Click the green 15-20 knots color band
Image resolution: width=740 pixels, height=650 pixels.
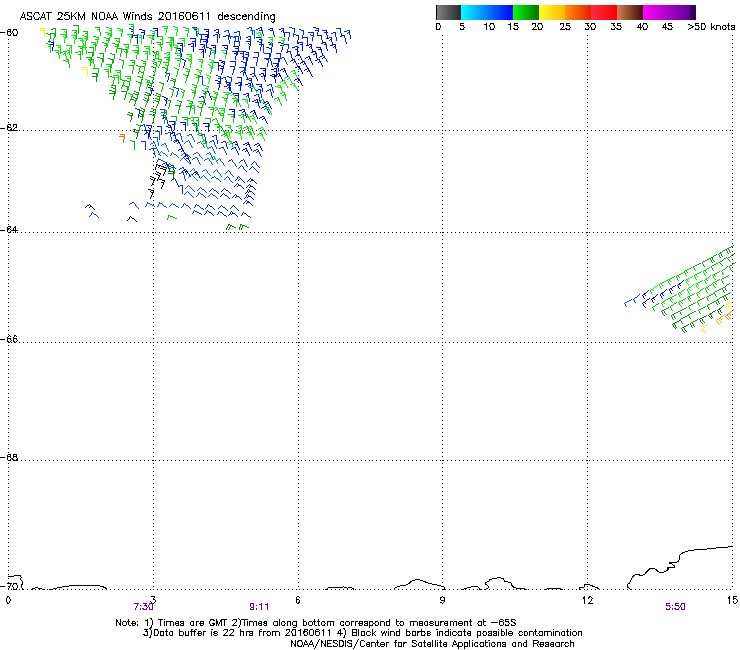click(x=526, y=12)
